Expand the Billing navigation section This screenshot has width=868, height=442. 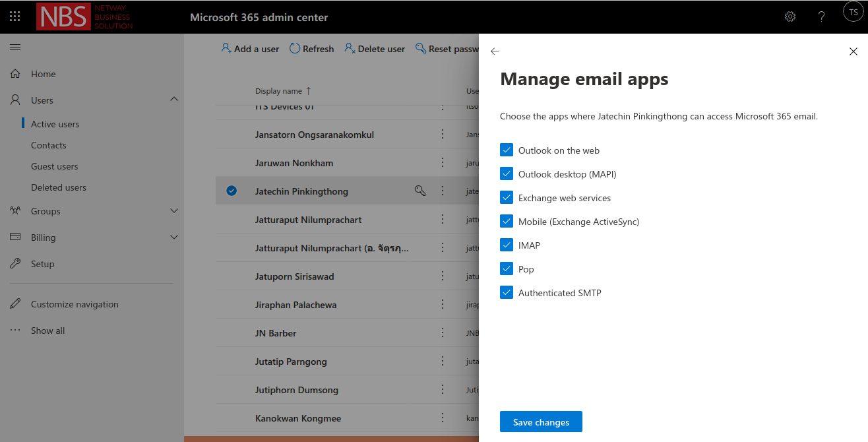pos(174,237)
